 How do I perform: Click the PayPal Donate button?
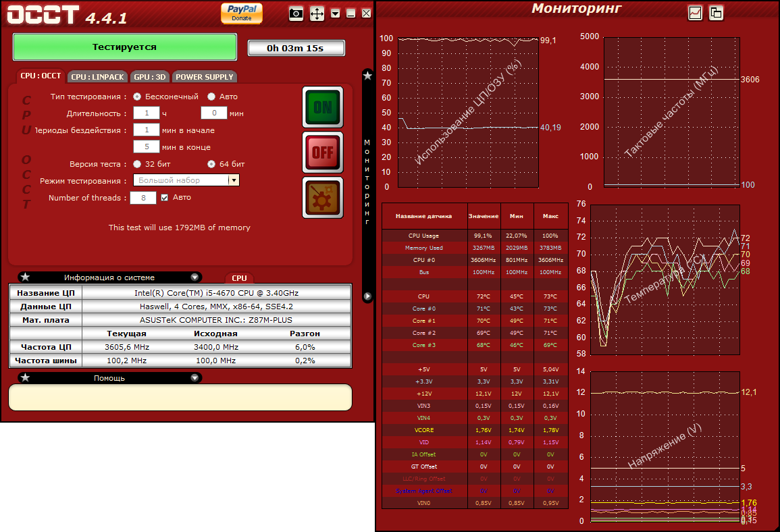(242, 13)
